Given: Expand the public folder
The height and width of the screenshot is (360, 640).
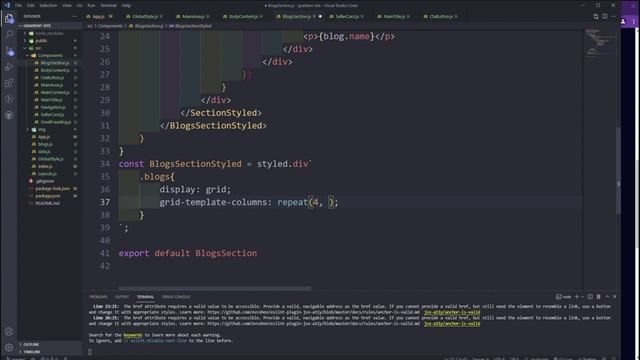Looking at the screenshot, I should [41, 41].
